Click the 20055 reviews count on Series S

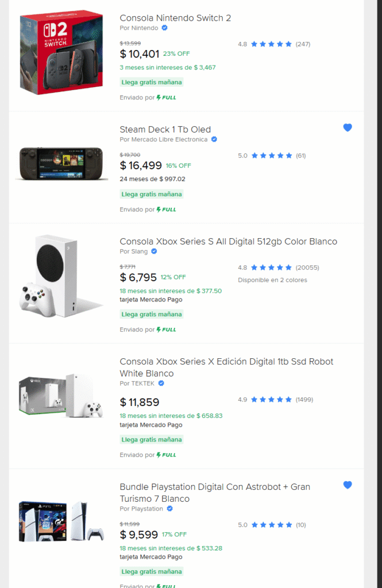[x=307, y=268]
